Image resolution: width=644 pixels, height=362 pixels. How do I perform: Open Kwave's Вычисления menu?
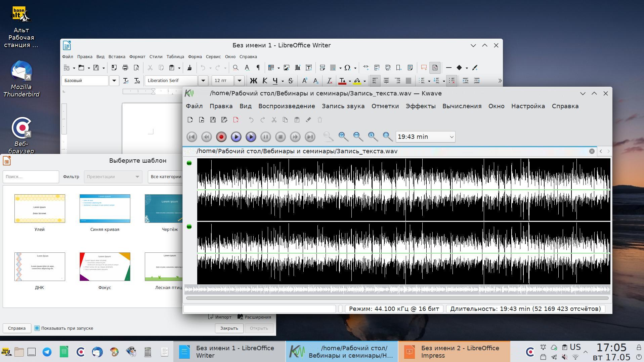tap(462, 106)
